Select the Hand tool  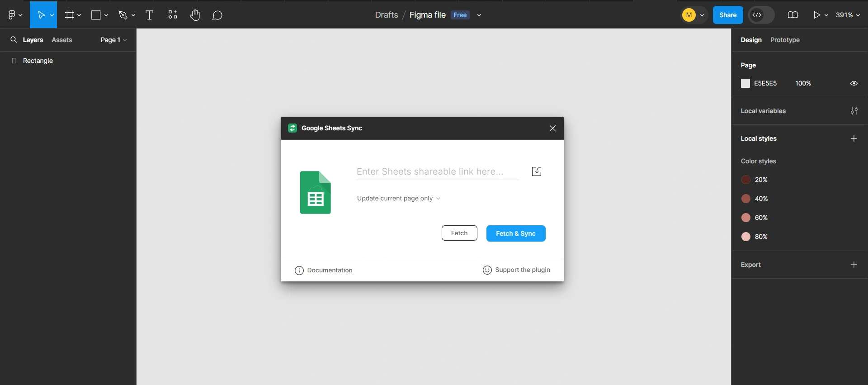point(195,15)
